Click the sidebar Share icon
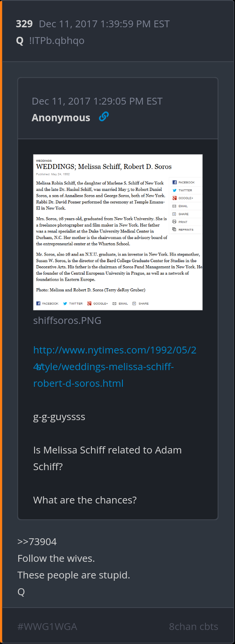Image resolution: width=235 pixels, height=644 pixels. pos(175,214)
